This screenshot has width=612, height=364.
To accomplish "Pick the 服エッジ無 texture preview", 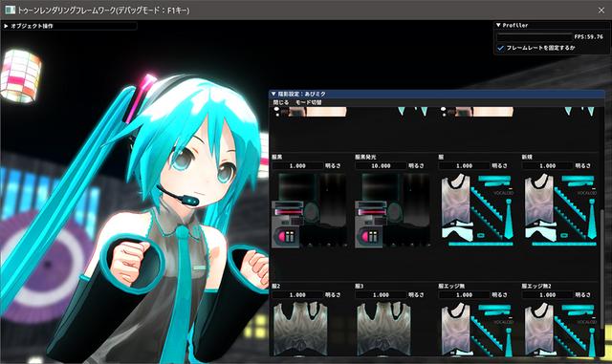I will click(x=476, y=329).
